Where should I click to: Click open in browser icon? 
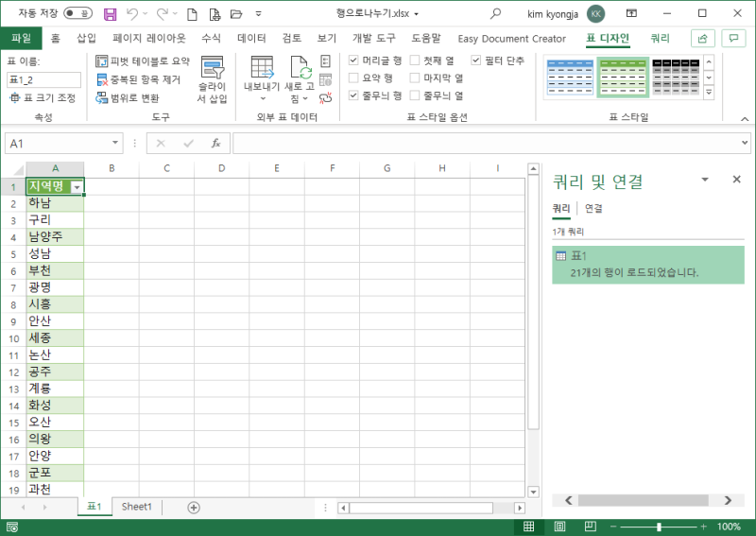coord(326,79)
